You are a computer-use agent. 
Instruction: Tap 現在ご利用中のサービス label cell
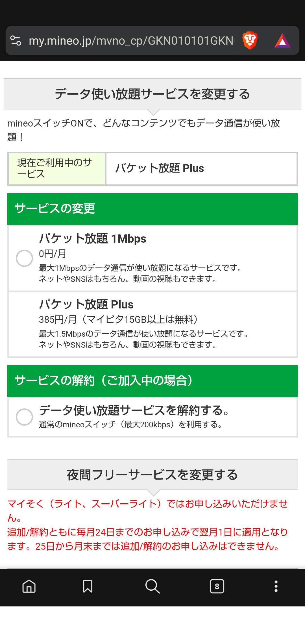coord(57,169)
